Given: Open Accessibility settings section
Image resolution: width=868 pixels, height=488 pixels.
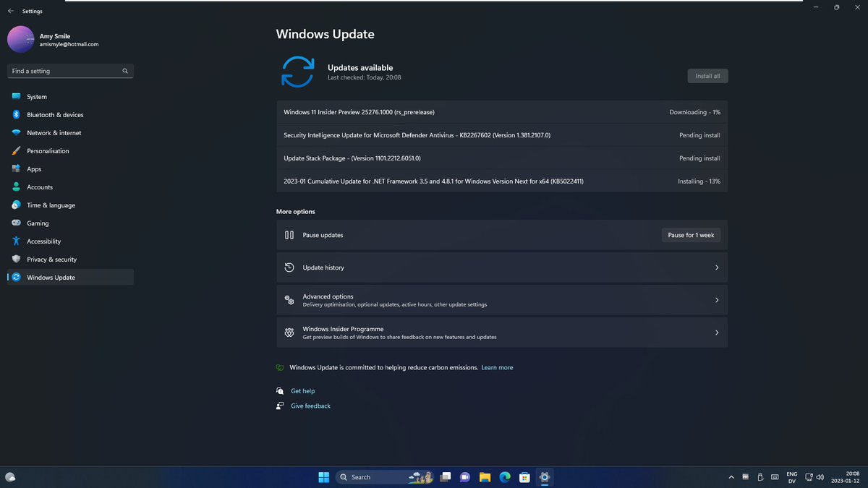Looking at the screenshot, I should point(70,241).
